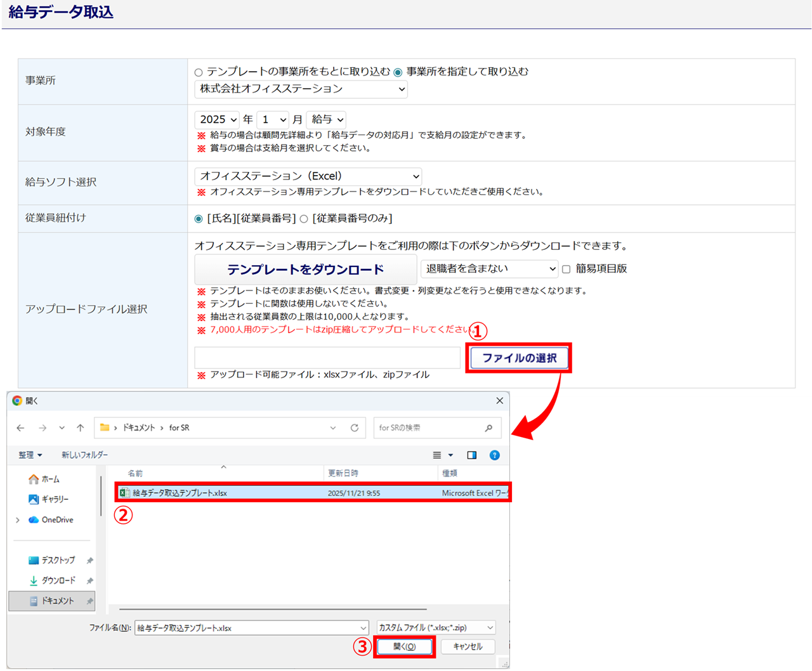The width and height of the screenshot is (812, 671).
Task: Select the 給与データ取込テンプレート.xlsx file
Action: tap(180, 493)
